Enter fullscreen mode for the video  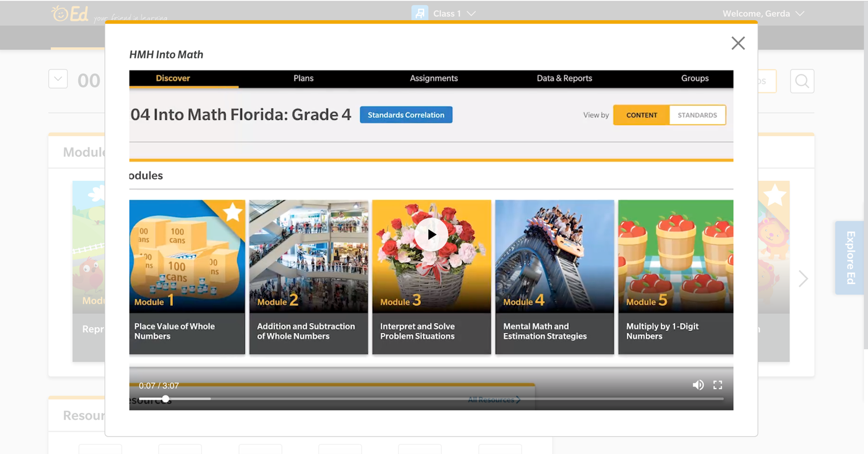718,385
